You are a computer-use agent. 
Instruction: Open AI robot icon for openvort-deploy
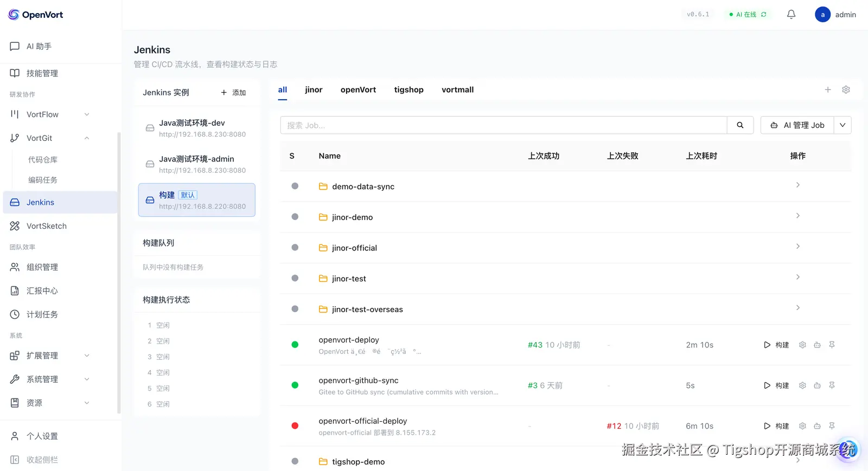click(817, 345)
